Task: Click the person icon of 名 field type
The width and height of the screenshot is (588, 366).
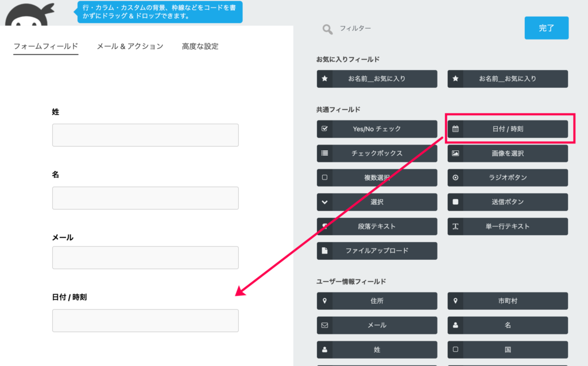Action: click(x=455, y=325)
